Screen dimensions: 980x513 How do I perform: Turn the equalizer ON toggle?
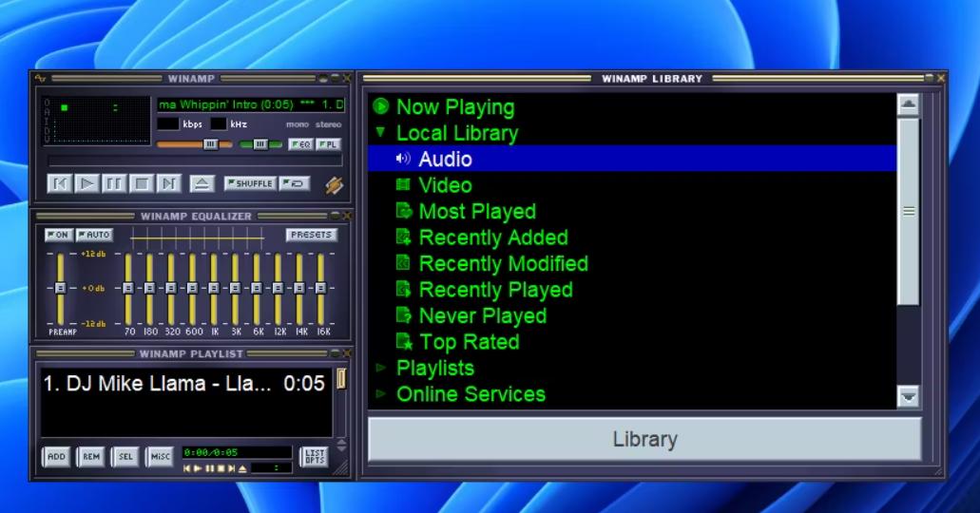click(58, 235)
